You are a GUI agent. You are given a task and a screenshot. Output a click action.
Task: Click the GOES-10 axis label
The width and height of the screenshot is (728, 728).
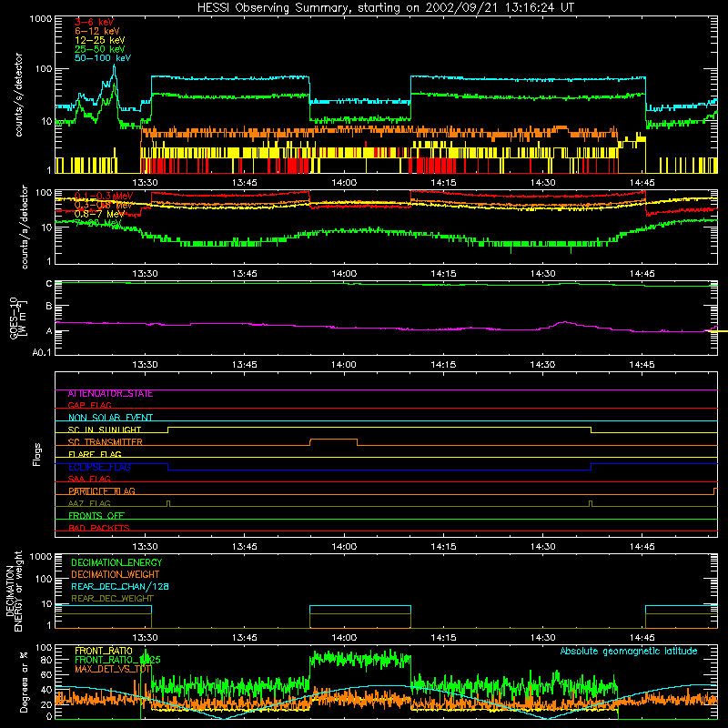tap(17, 318)
